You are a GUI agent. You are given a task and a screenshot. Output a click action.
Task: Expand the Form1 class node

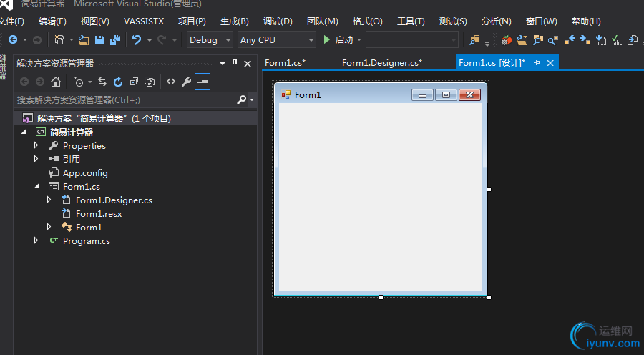click(49, 227)
